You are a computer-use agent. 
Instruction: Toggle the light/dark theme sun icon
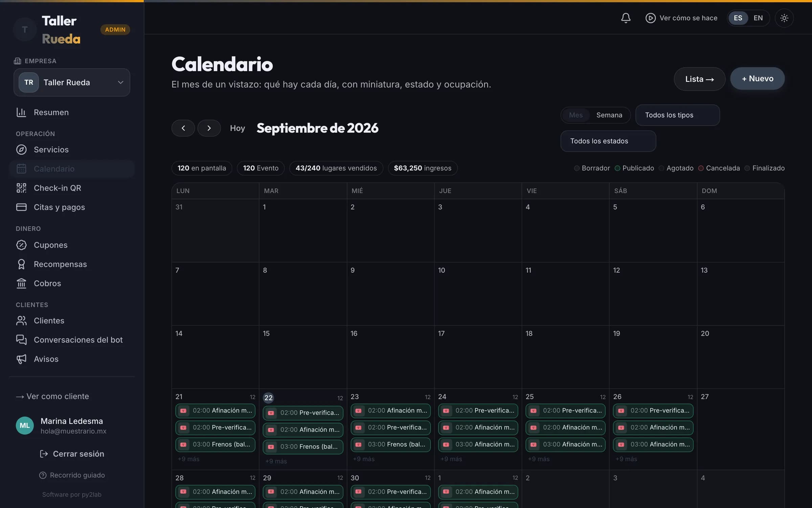pyautogui.click(x=784, y=18)
